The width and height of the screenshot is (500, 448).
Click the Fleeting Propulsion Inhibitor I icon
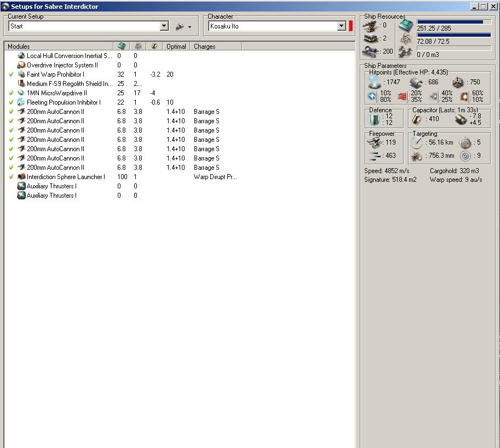(21, 102)
